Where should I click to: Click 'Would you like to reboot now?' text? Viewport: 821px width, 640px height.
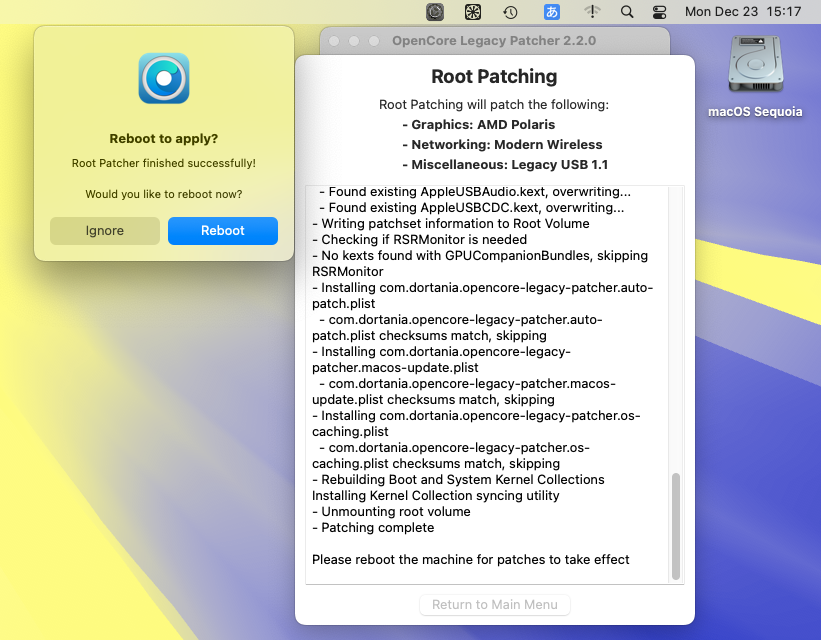point(164,194)
